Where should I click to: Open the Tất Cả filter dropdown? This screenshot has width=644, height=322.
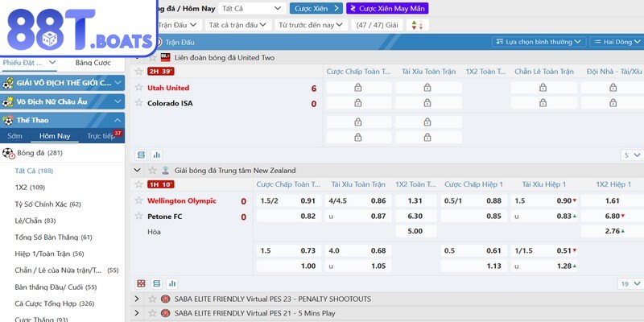(252, 8)
